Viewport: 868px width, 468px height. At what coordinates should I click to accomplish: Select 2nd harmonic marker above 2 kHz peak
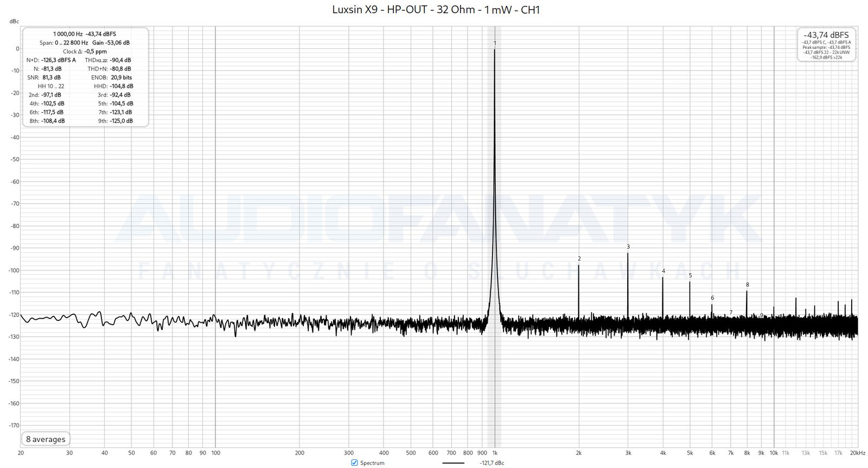(579, 258)
